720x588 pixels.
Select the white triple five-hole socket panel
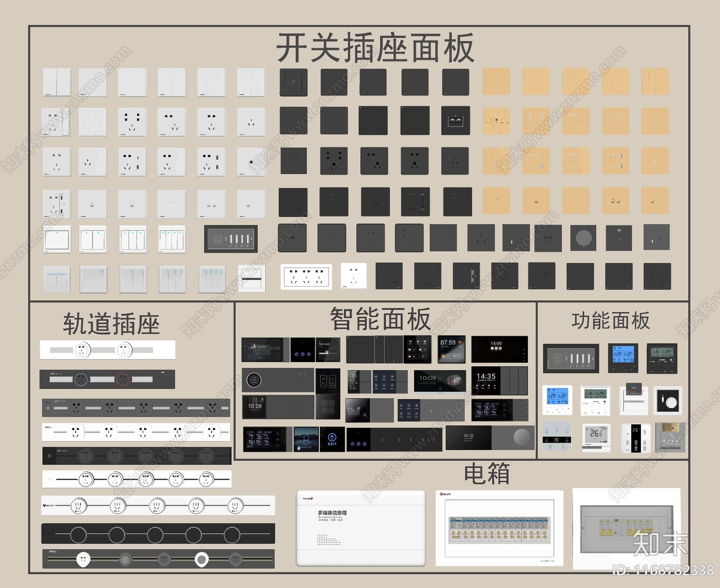click(x=306, y=276)
